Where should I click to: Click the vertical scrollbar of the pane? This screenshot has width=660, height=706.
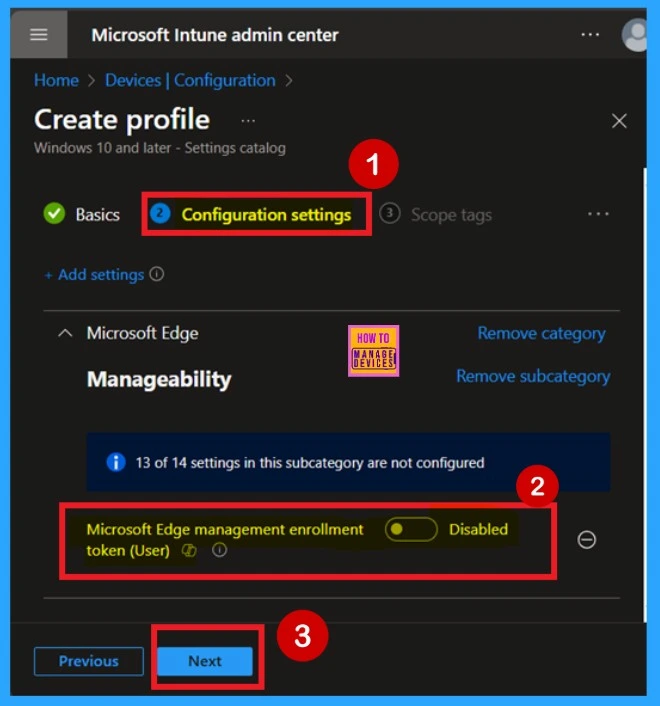[x=645, y=394]
